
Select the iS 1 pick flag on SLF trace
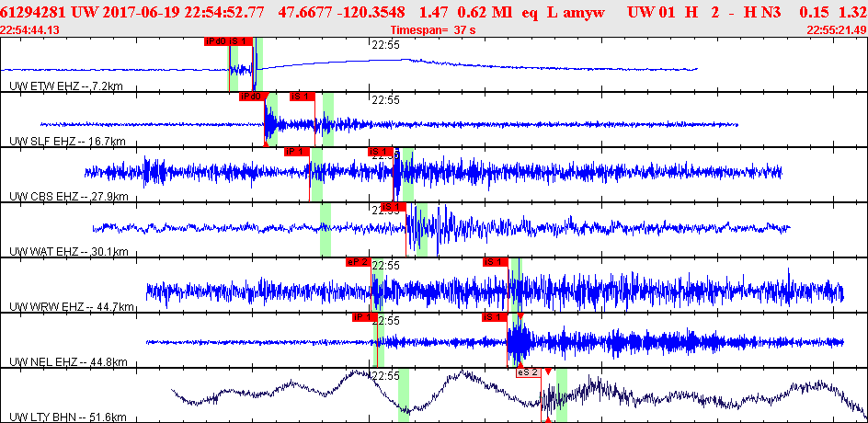(303, 97)
